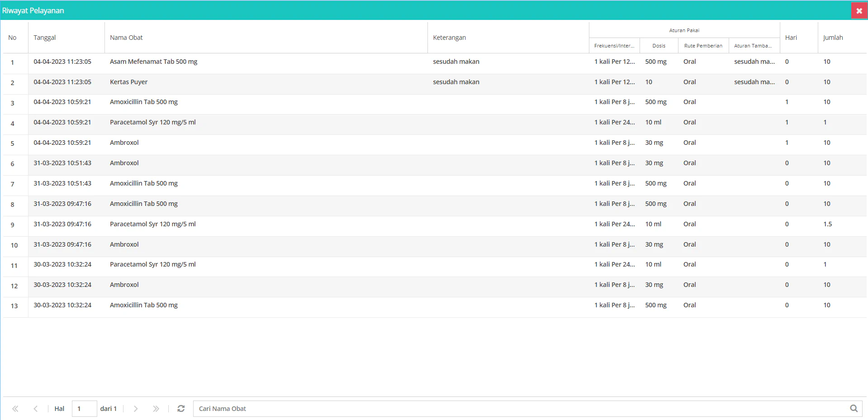Click the refresh table icon
The height and width of the screenshot is (420, 868).
coord(181,409)
